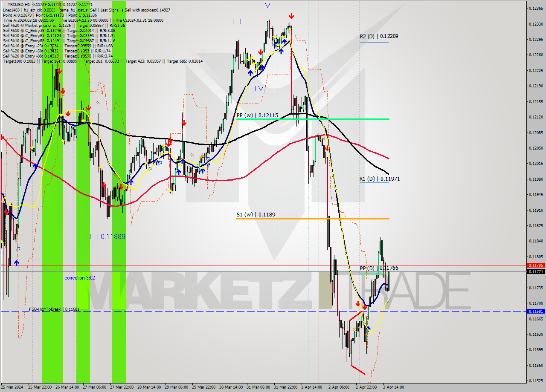Click the '3 Apr 14:00' time axis label

393,387
